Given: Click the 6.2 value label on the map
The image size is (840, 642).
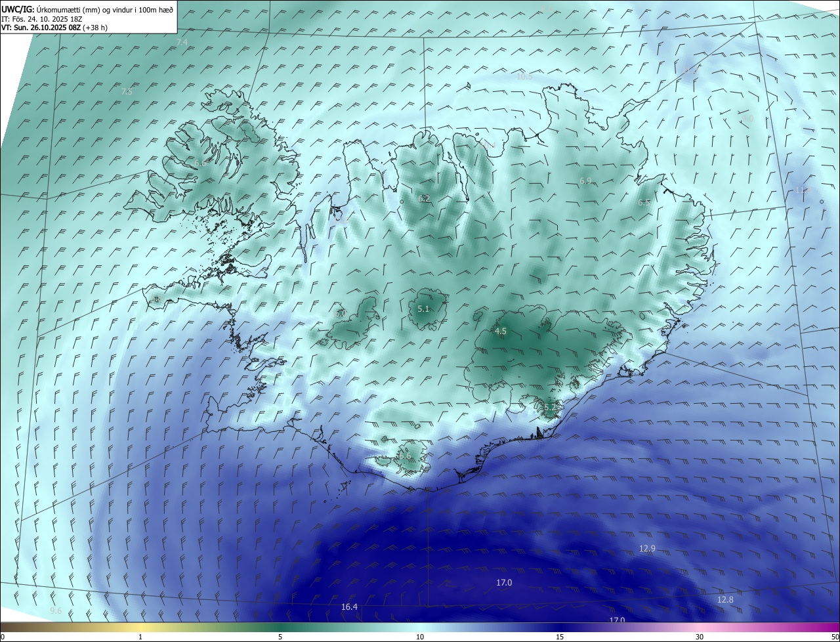Looking at the screenshot, I should [424, 198].
